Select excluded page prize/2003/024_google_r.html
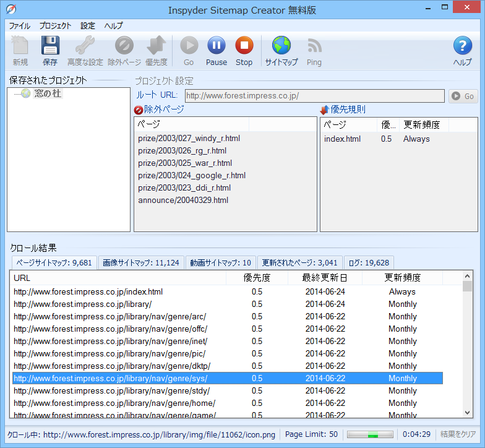This screenshot has width=485, height=448. 192,176
